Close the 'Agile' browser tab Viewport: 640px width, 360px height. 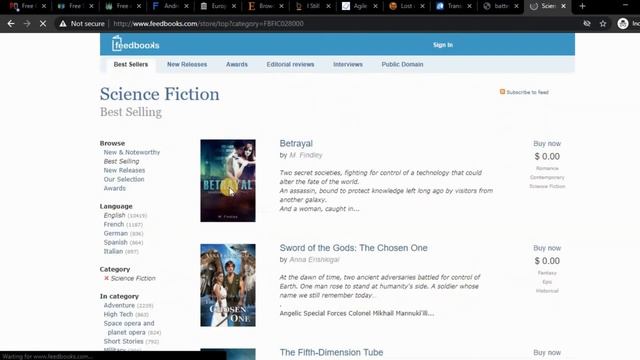click(x=376, y=6)
